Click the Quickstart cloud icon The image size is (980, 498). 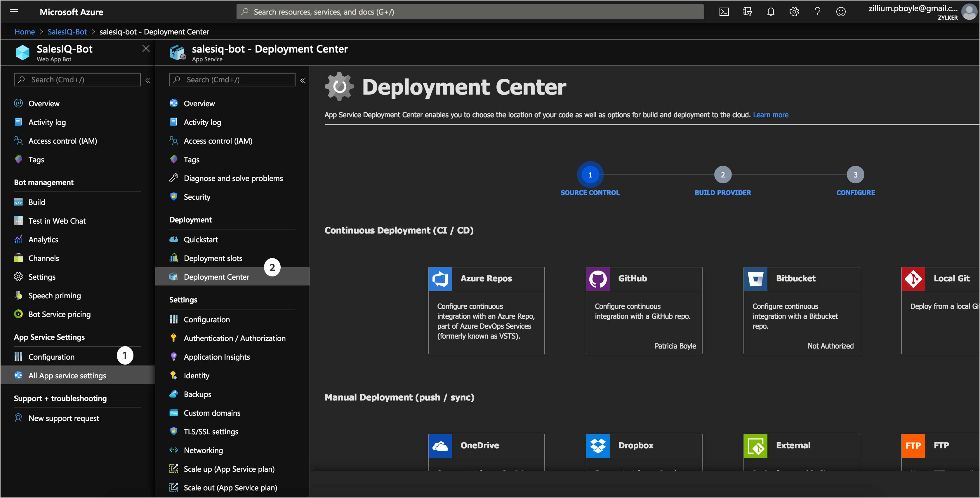coord(173,239)
